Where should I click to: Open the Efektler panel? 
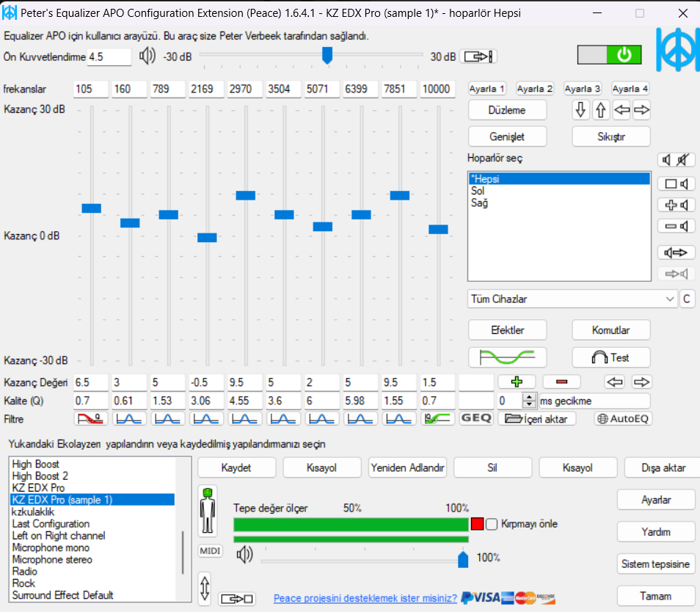(507, 330)
